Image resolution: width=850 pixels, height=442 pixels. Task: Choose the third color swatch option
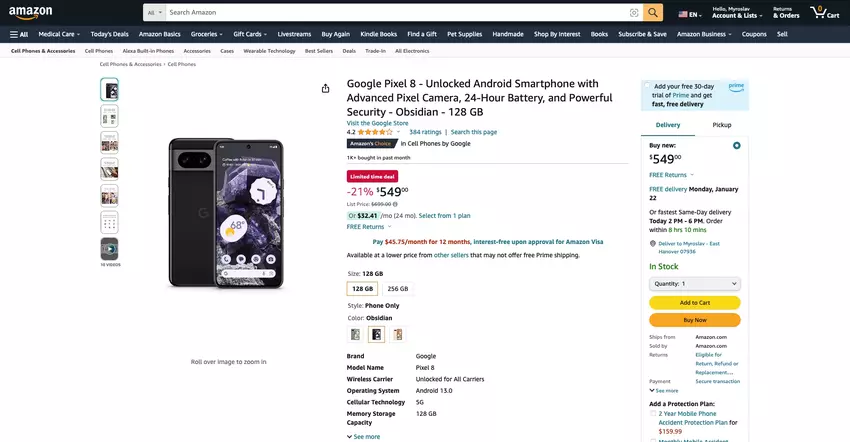398,334
